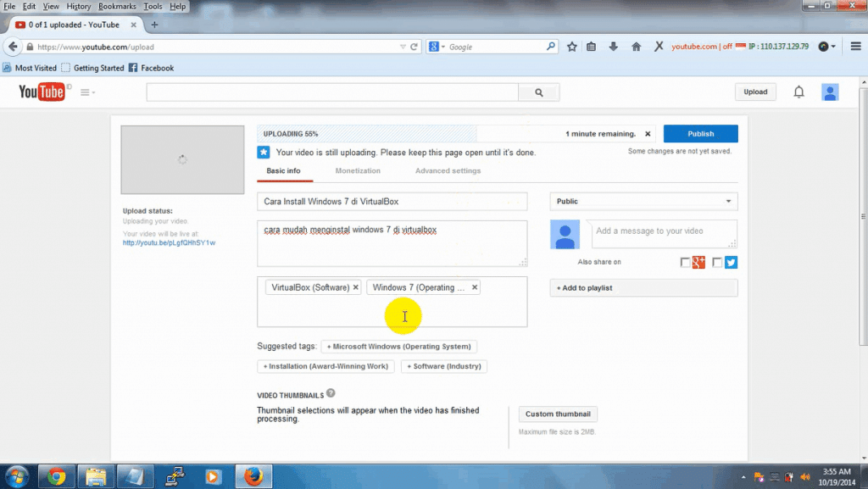Close the YouTube upload tab

(x=133, y=25)
